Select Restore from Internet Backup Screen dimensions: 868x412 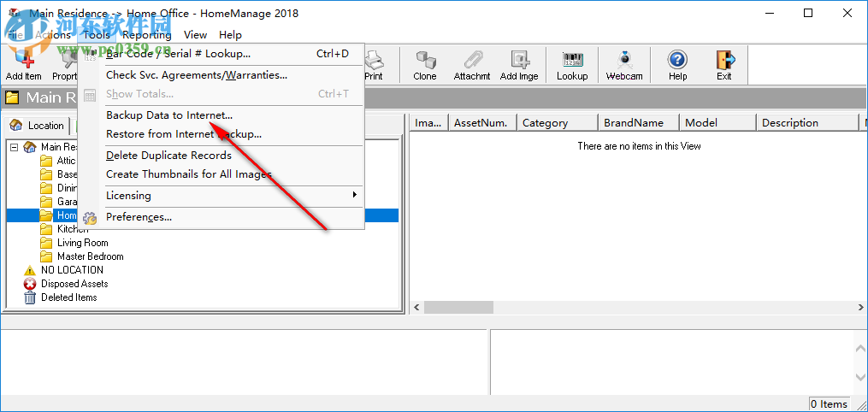pos(221,134)
